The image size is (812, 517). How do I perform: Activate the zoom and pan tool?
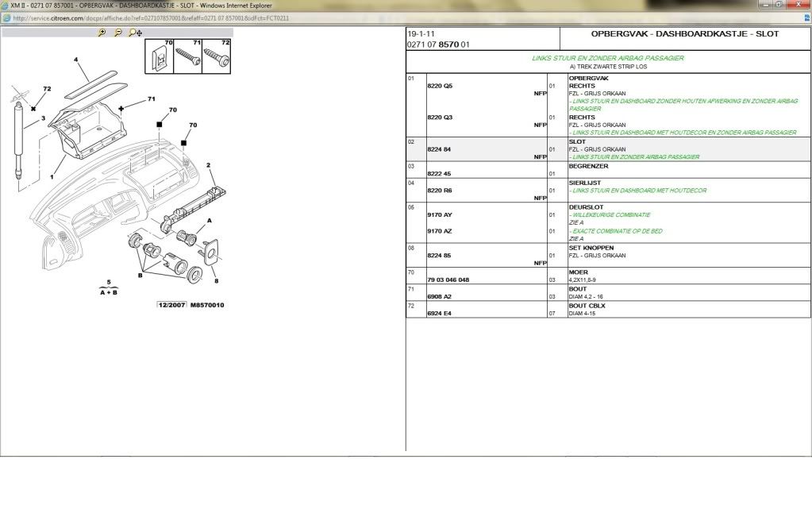pyautogui.click(x=135, y=32)
